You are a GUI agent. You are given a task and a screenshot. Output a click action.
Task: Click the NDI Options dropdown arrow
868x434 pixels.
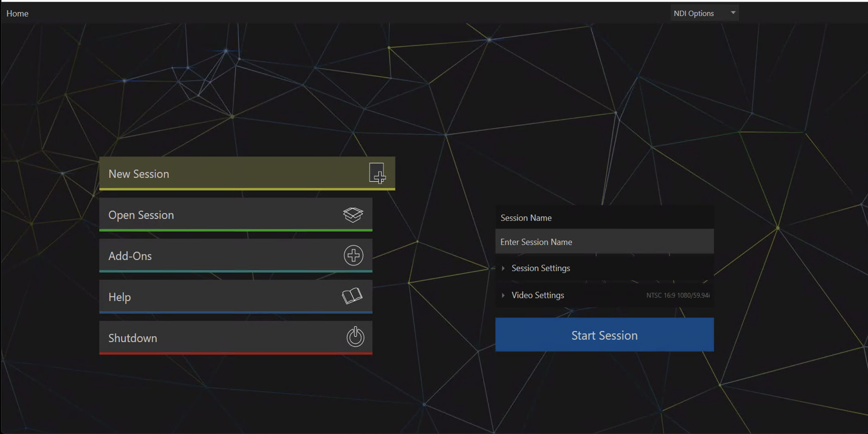click(x=733, y=12)
